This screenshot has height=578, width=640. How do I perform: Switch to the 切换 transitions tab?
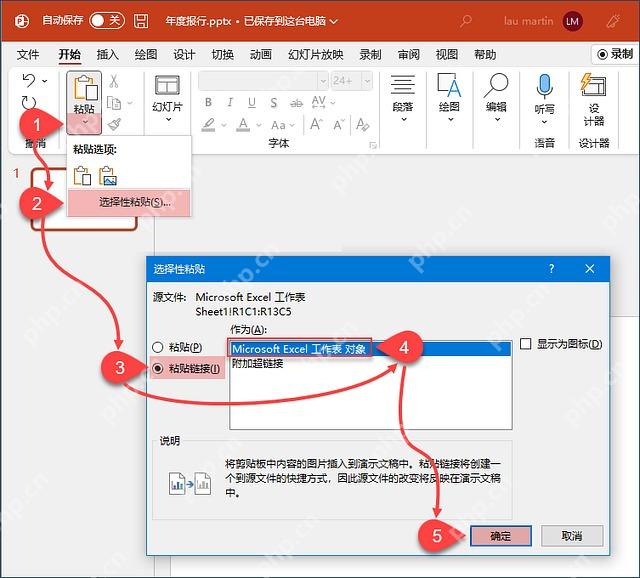coord(222,54)
